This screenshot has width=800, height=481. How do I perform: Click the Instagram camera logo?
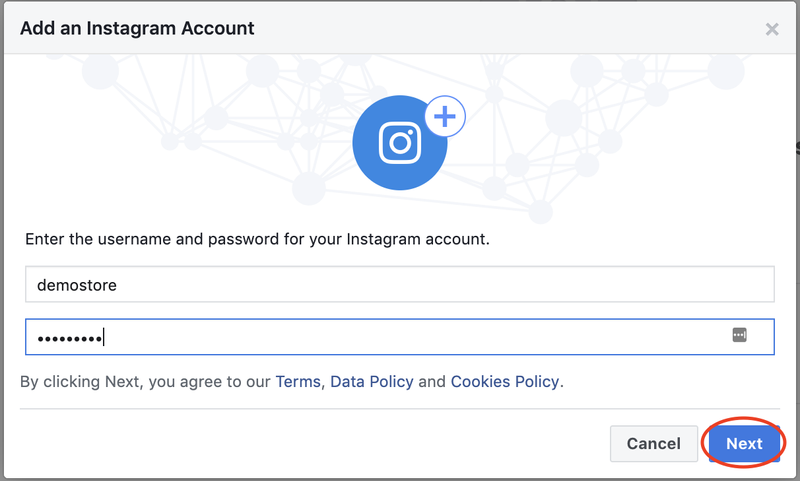(x=400, y=143)
